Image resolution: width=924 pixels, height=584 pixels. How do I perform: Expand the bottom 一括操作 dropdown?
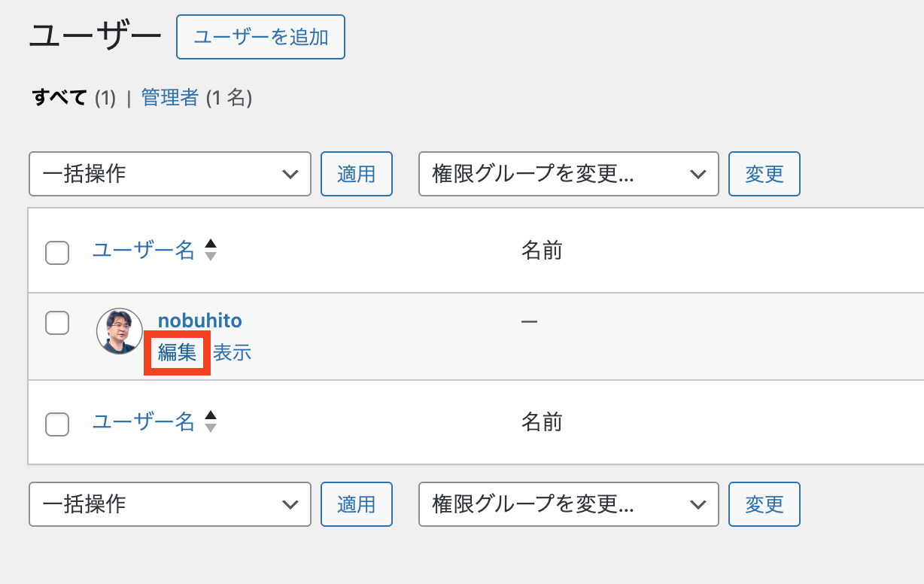170,504
